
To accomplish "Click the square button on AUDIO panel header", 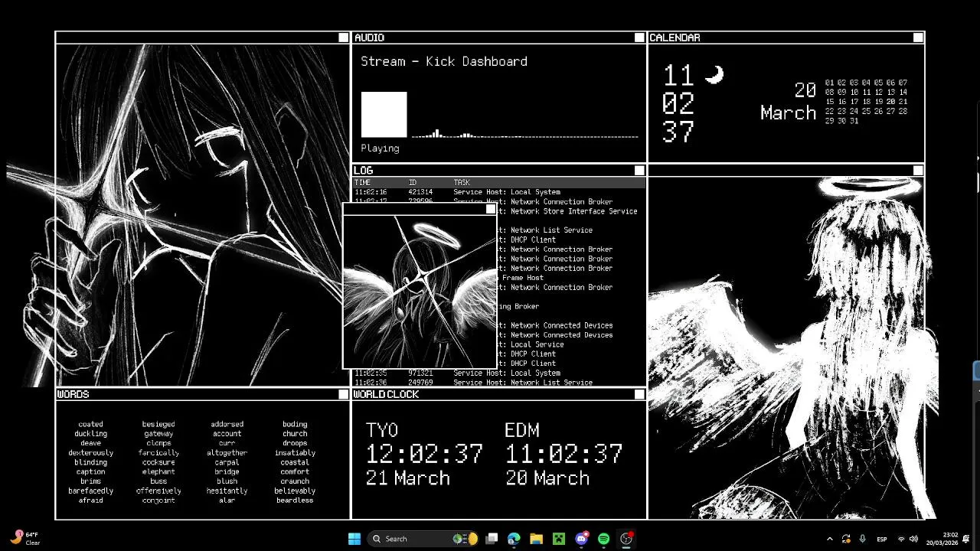I will tap(639, 37).
